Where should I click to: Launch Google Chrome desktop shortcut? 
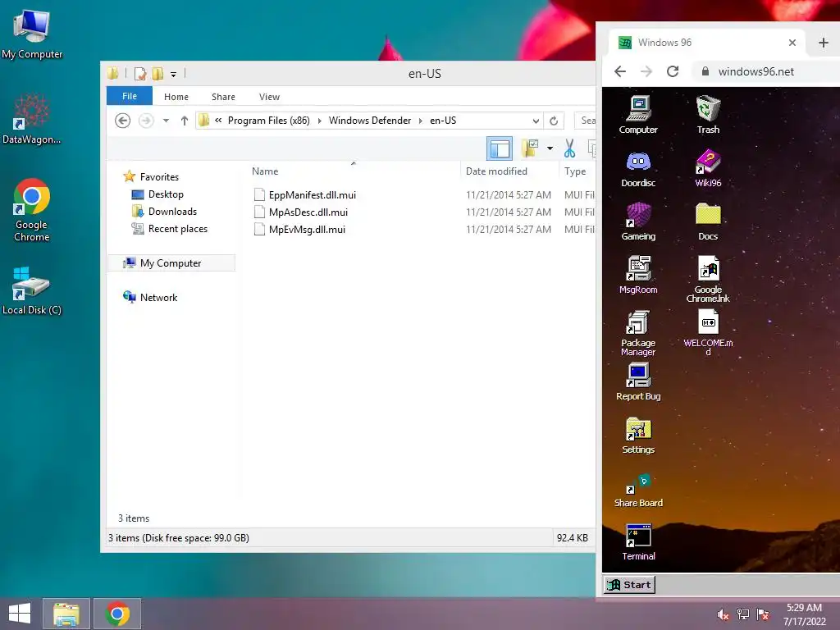click(32, 209)
